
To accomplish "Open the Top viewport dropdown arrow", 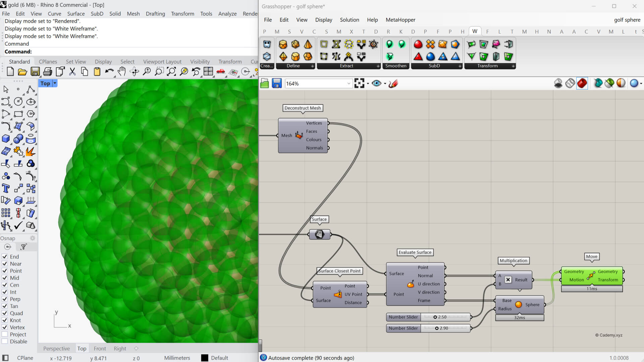I will coord(55,83).
